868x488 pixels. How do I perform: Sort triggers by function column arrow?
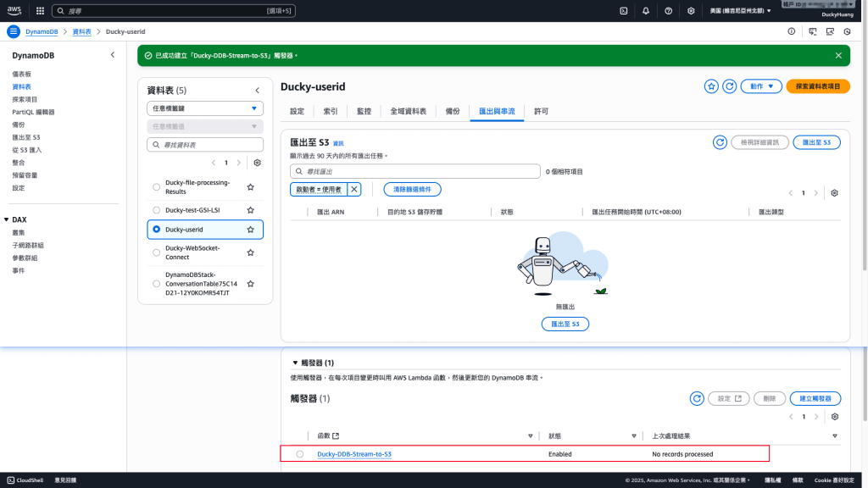[531, 436]
